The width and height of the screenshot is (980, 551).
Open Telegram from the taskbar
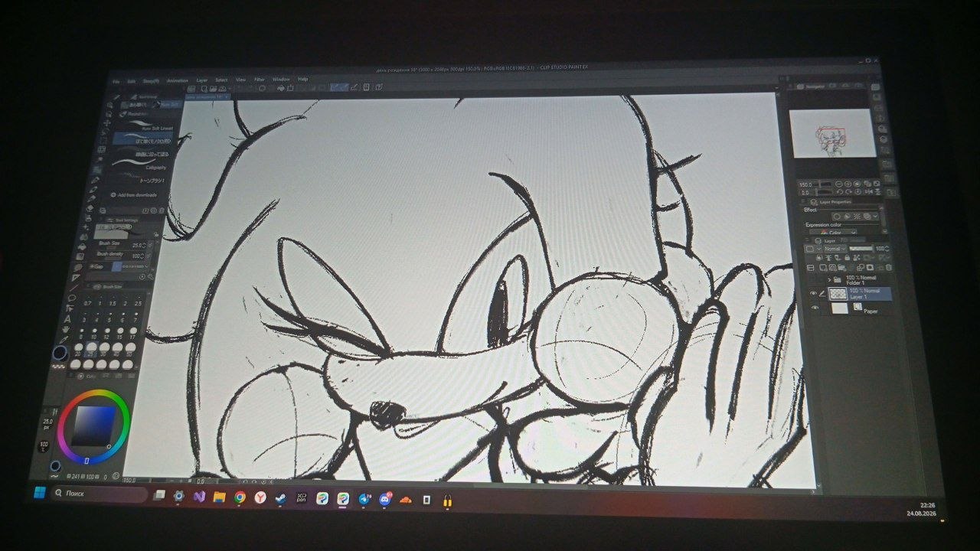[364, 500]
